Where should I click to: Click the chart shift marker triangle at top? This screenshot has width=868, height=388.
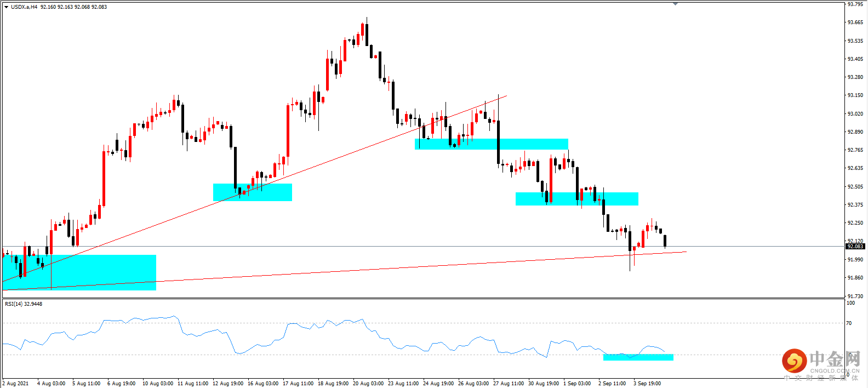point(676,4)
